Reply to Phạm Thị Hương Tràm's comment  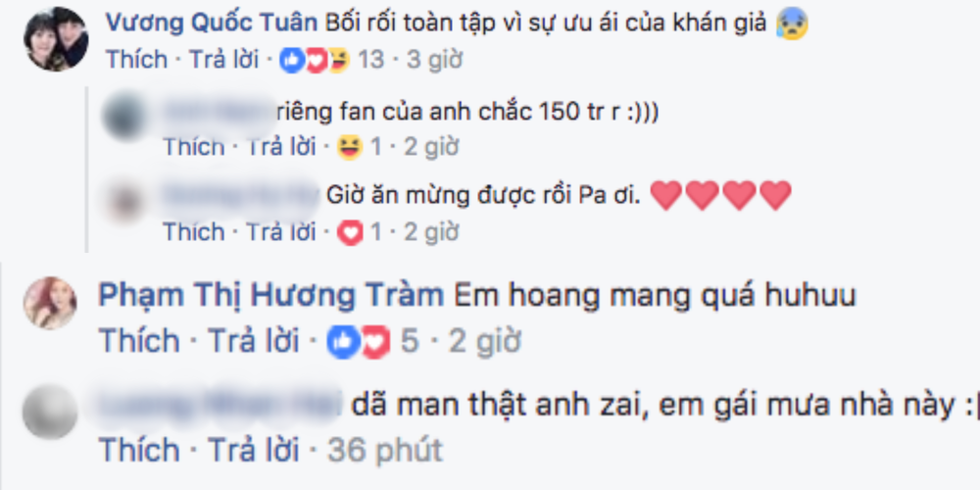pyautogui.click(x=254, y=341)
